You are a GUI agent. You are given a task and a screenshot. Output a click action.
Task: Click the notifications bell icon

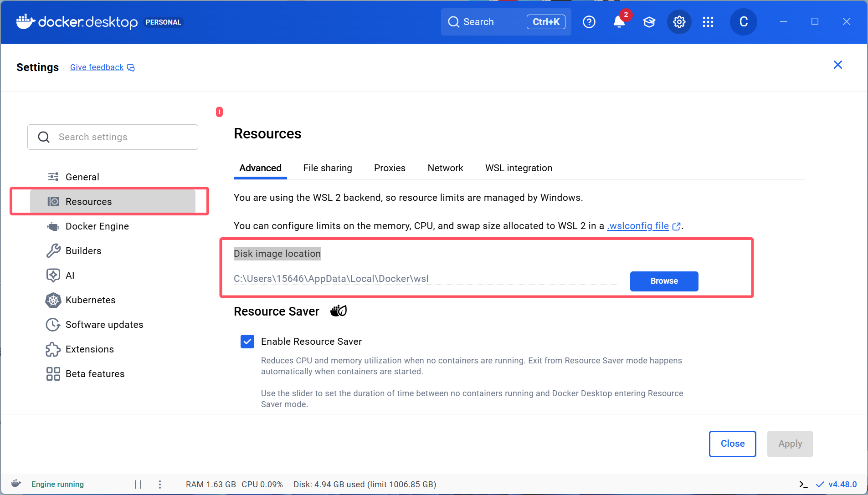point(619,22)
